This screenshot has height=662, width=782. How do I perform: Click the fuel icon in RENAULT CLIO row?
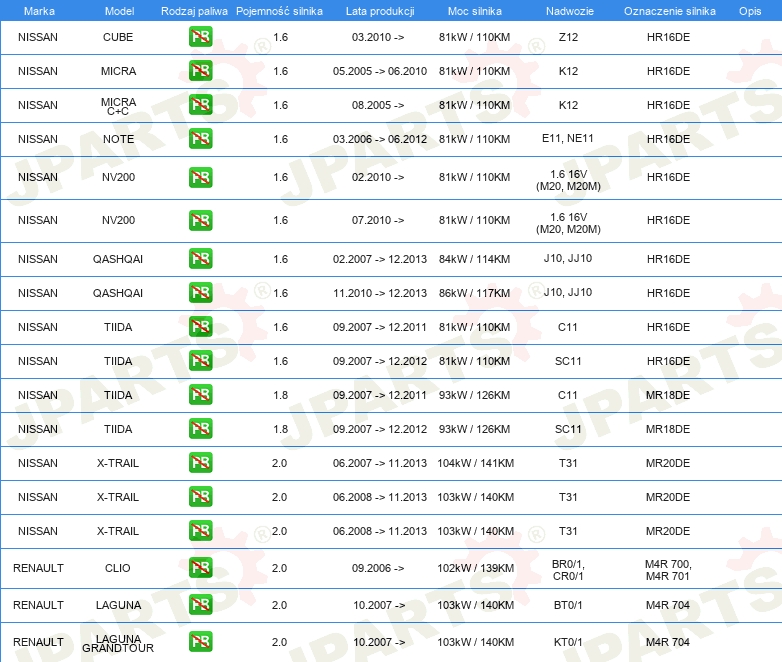200,568
